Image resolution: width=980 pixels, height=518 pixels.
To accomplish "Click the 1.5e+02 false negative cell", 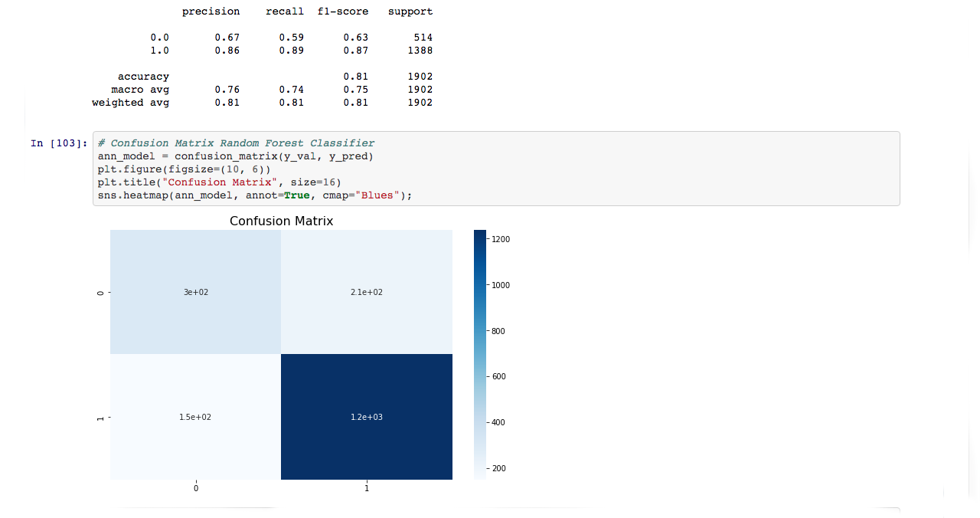I will point(195,416).
